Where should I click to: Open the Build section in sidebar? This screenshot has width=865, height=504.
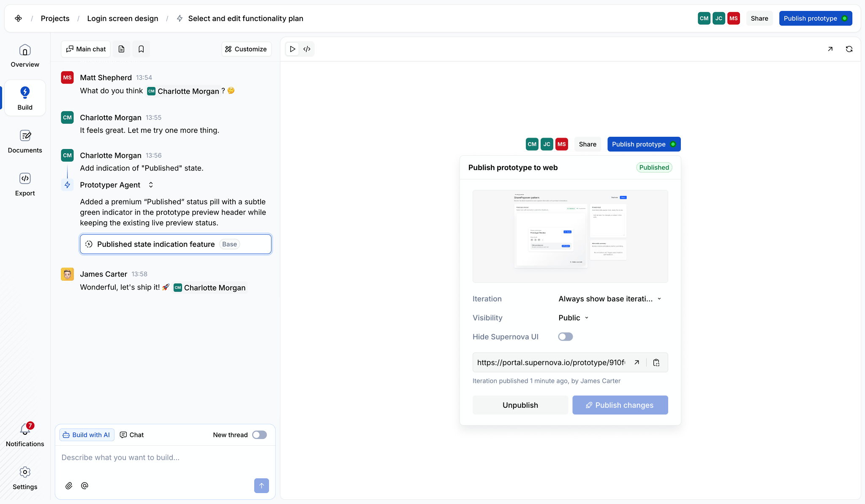(x=25, y=98)
